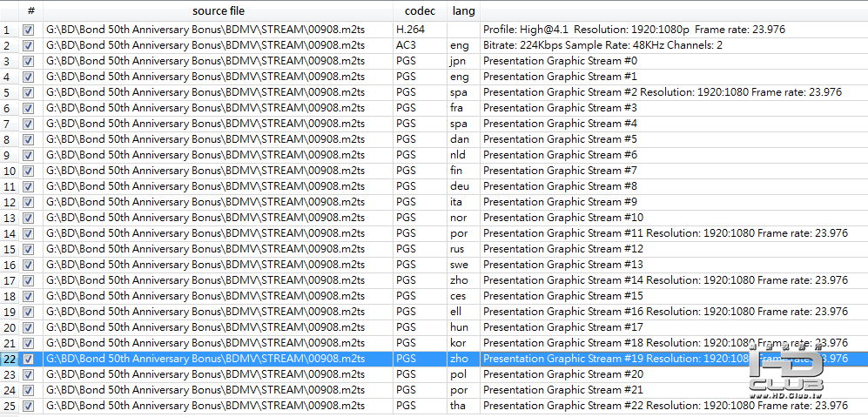This screenshot has width=868, height=417.
Task: Toggle checkbox for tha PGS Stream #22
Action: [x=29, y=406]
